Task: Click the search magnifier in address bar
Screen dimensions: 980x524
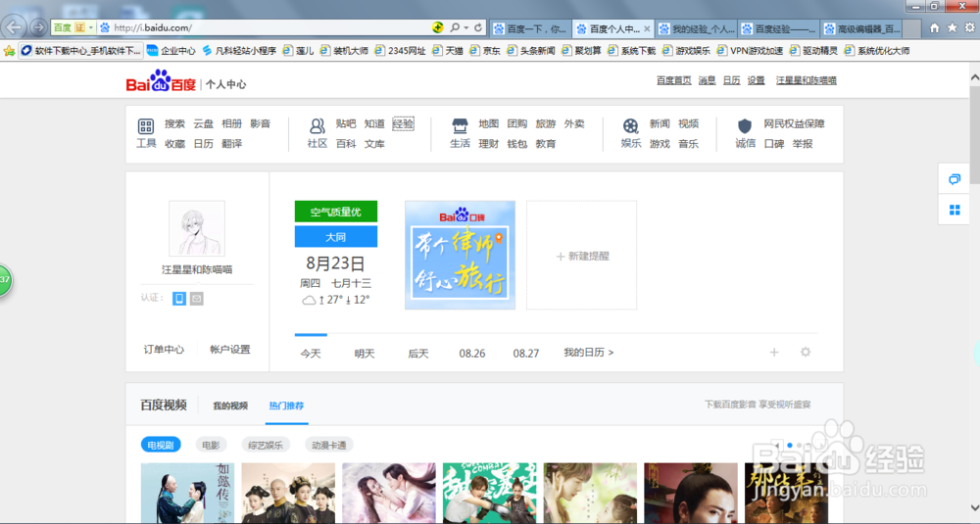Action: click(x=455, y=27)
